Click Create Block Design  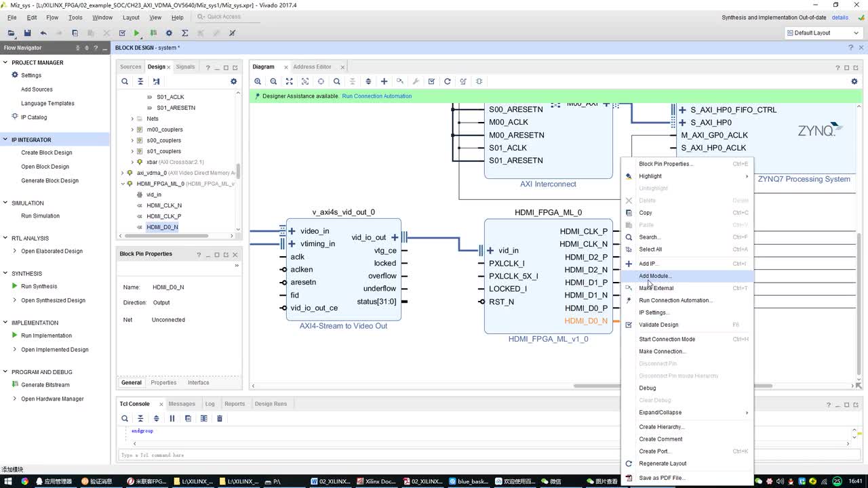coord(46,152)
